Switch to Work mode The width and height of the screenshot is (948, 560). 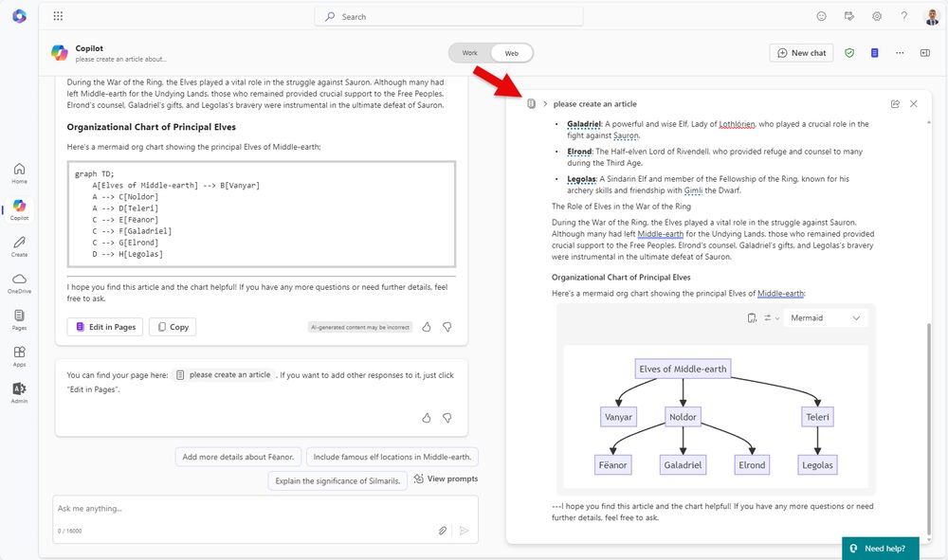470,53
